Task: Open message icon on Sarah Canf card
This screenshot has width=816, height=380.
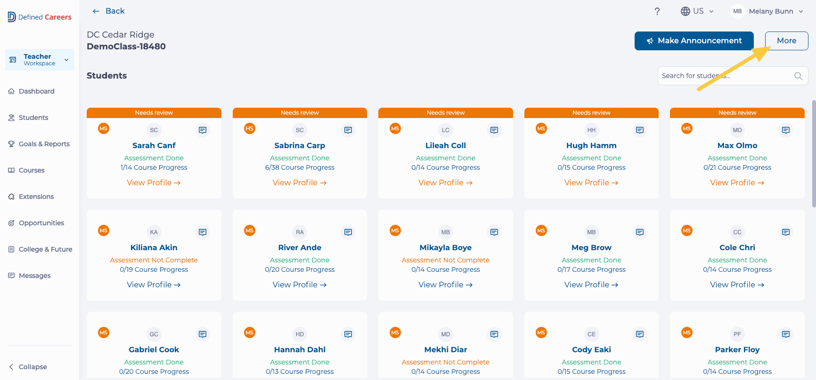Action: pyautogui.click(x=202, y=130)
